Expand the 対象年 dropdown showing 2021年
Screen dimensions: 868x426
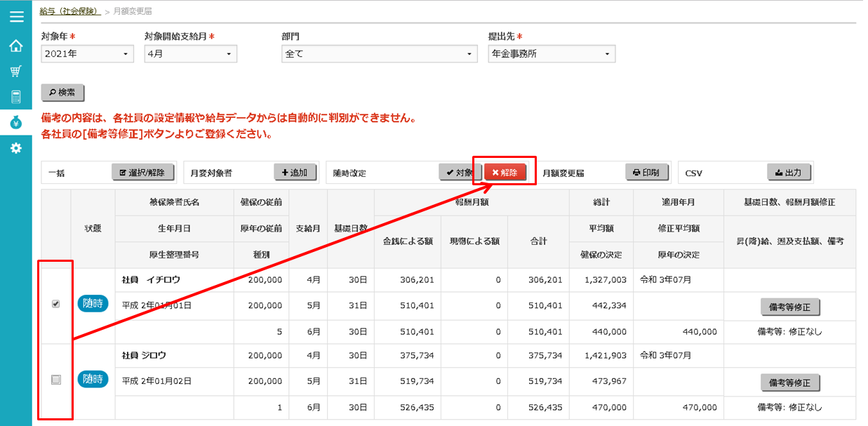88,54
